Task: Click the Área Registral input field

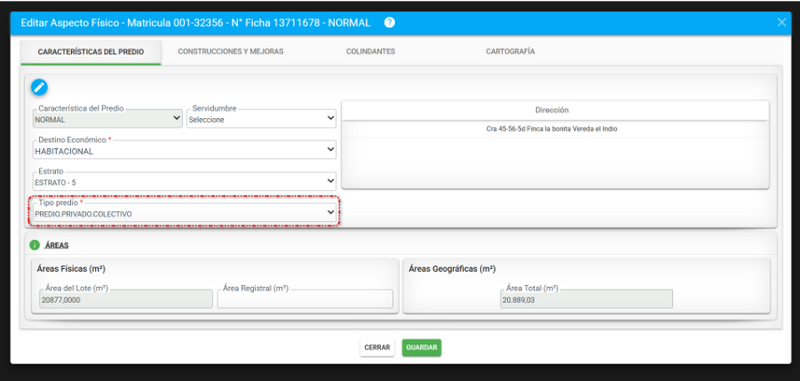Action: coord(305,299)
